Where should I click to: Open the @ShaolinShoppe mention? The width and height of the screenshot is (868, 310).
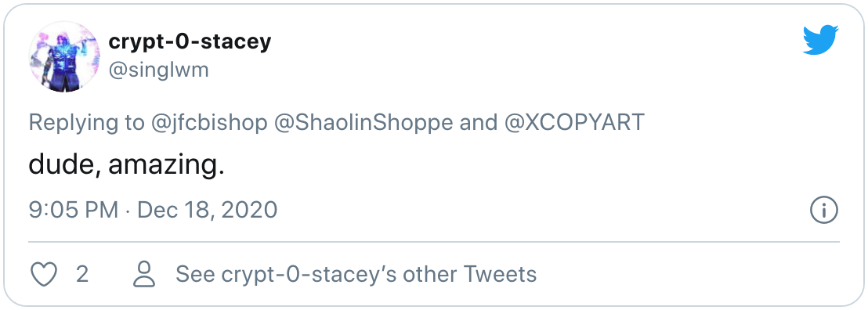[363, 122]
